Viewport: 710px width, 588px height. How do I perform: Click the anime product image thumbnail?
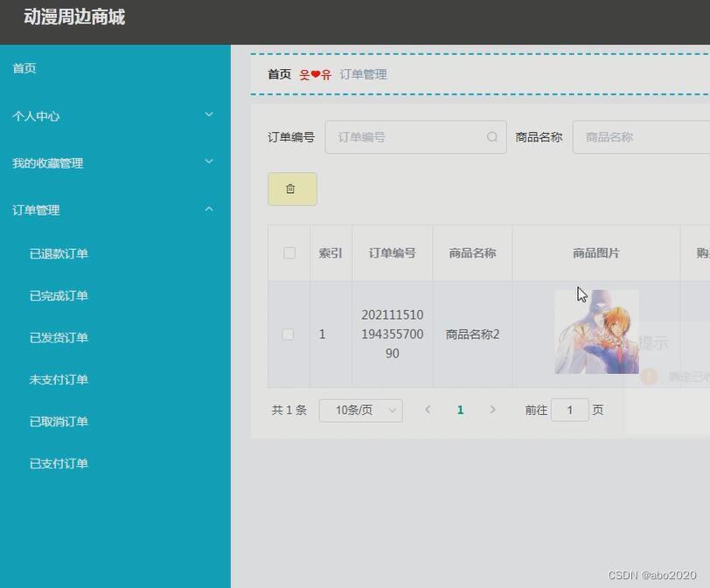[x=597, y=332]
